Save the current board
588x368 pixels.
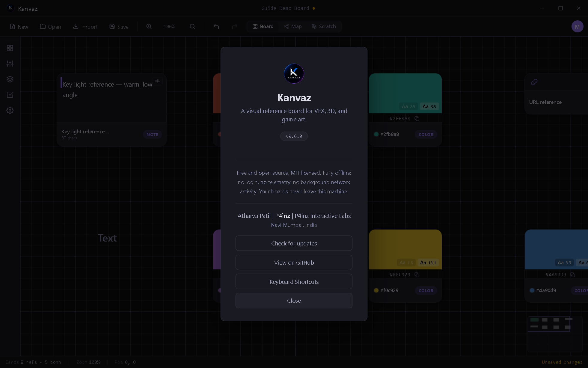point(119,27)
